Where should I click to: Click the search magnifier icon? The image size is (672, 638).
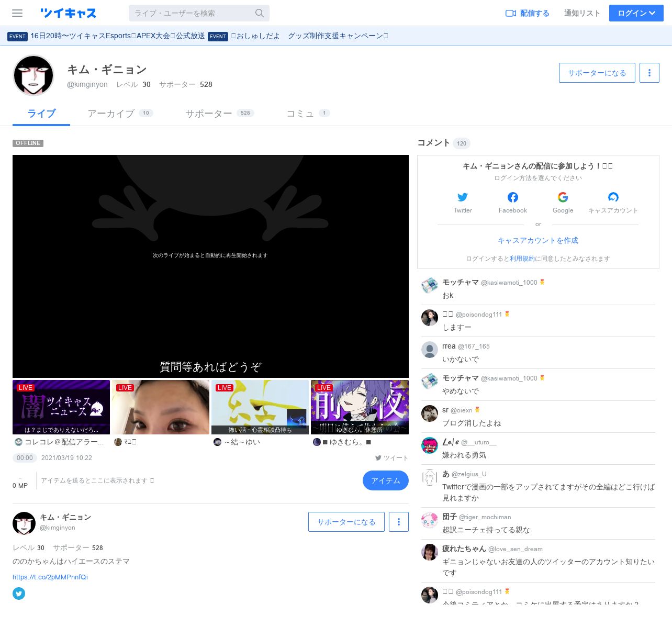tap(260, 13)
